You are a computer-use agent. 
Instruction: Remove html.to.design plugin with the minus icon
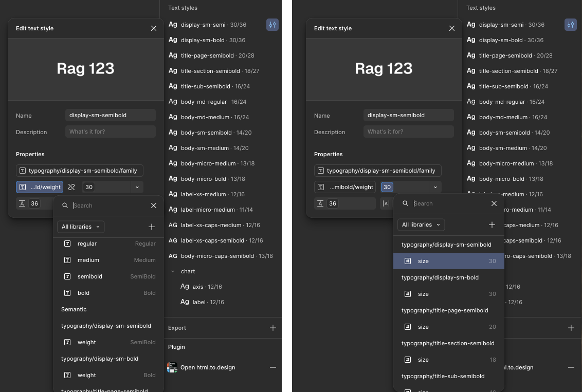click(x=273, y=367)
